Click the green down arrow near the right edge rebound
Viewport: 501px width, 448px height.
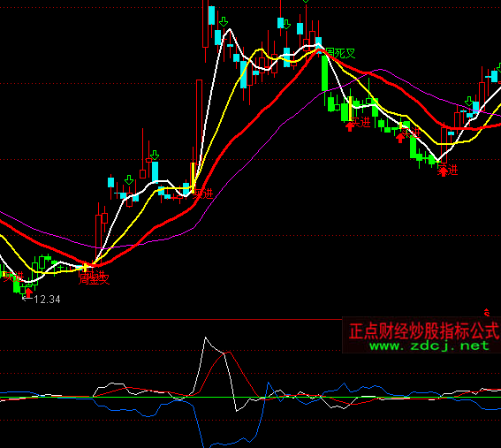(468, 102)
